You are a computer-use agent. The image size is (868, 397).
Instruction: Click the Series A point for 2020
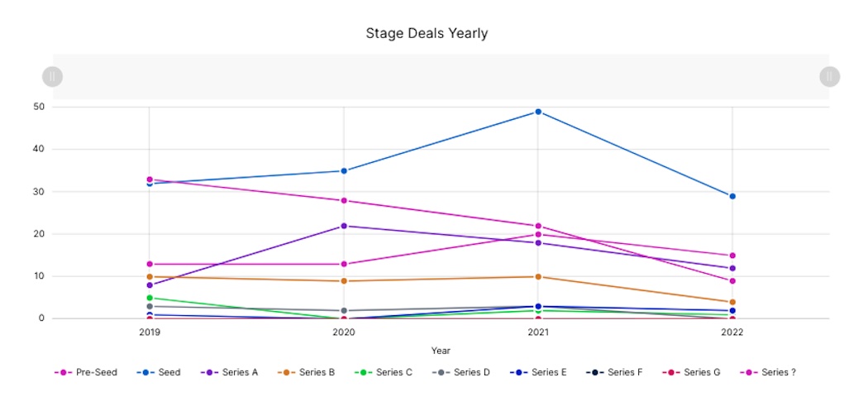coord(344,226)
